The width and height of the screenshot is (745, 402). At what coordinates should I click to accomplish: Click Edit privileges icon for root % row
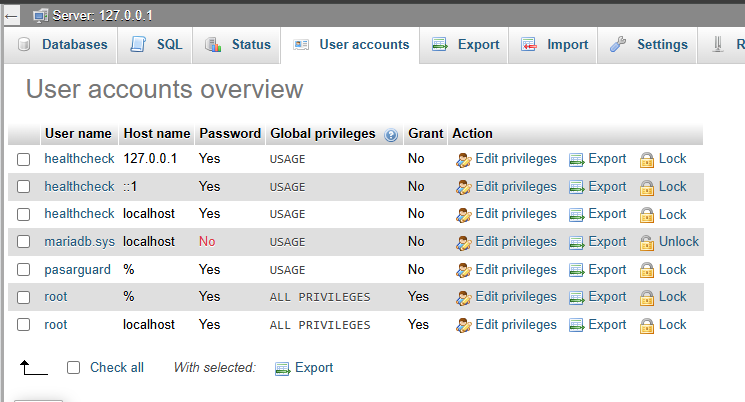pos(463,297)
